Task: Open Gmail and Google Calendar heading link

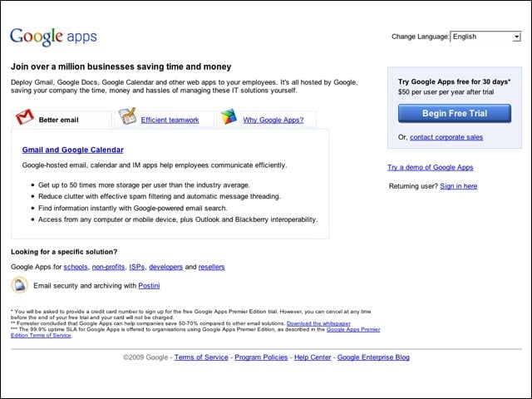Action: pyautogui.click(x=72, y=150)
